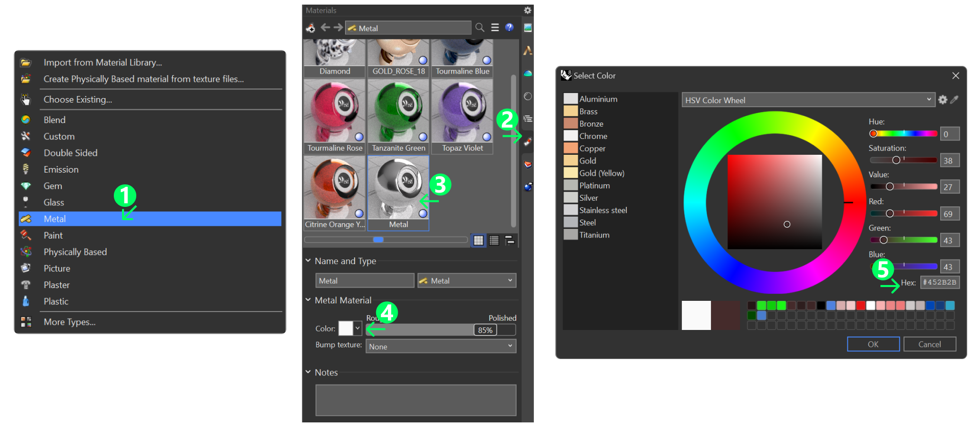The image size is (980, 427).
Task: Switch thumbnails to grid view
Action: point(478,241)
